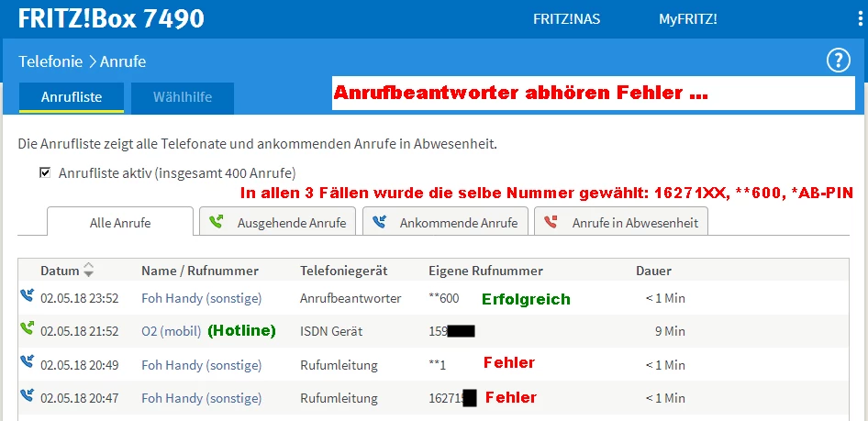Screen dimensions: 868x421
Task: Select the Alle Anrufe tab
Action: pos(120,222)
